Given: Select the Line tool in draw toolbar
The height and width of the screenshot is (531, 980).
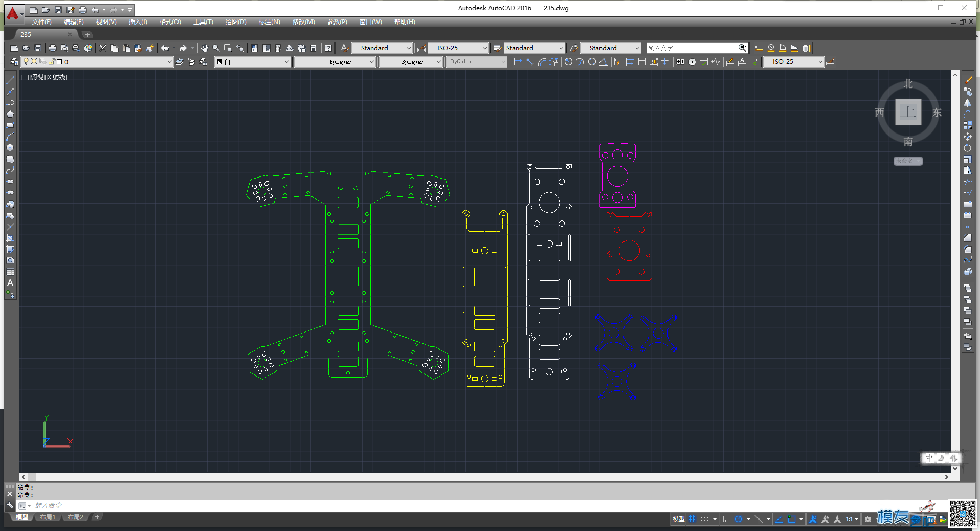Looking at the screenshot, I should pos(10,80).
